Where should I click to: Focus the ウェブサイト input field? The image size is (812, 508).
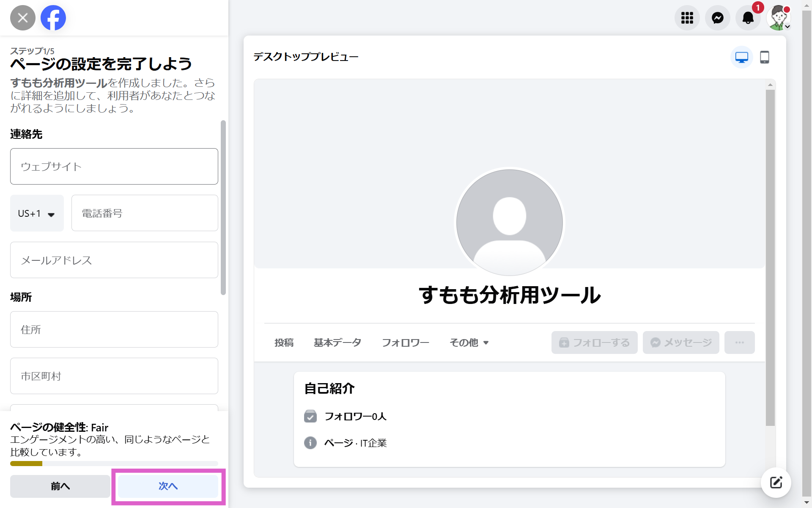(114, 166)
